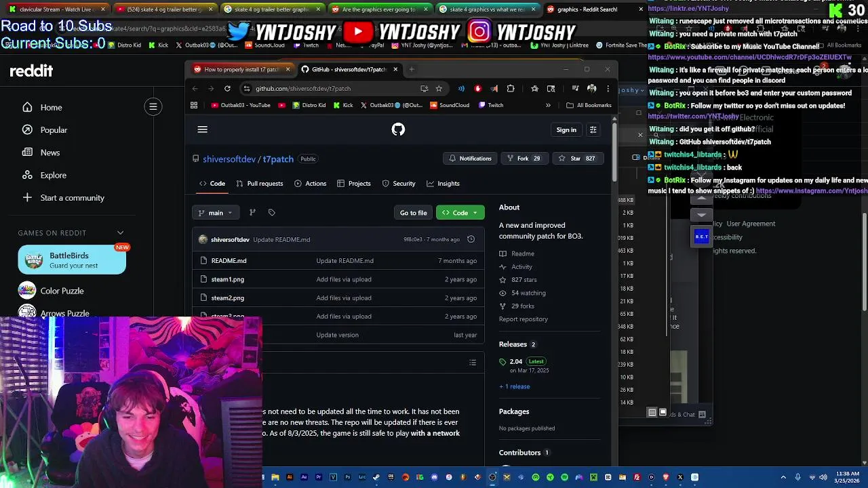
Task: Click the + 1 release link
Action: [x=515, y=386]
